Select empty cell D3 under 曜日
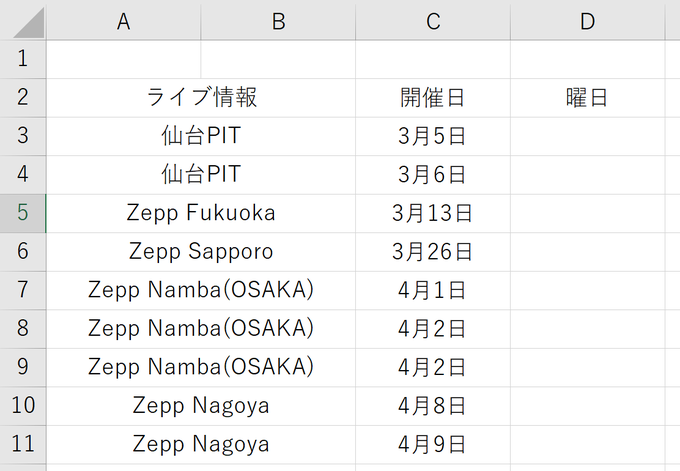Viewport: 680px width, 471px height. pyautogui.click(x=587, y=135)
